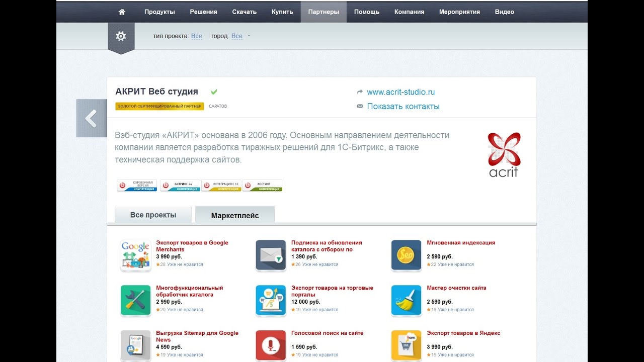
Task: Open the catalog processor tools icon
Action: [136, 301]
